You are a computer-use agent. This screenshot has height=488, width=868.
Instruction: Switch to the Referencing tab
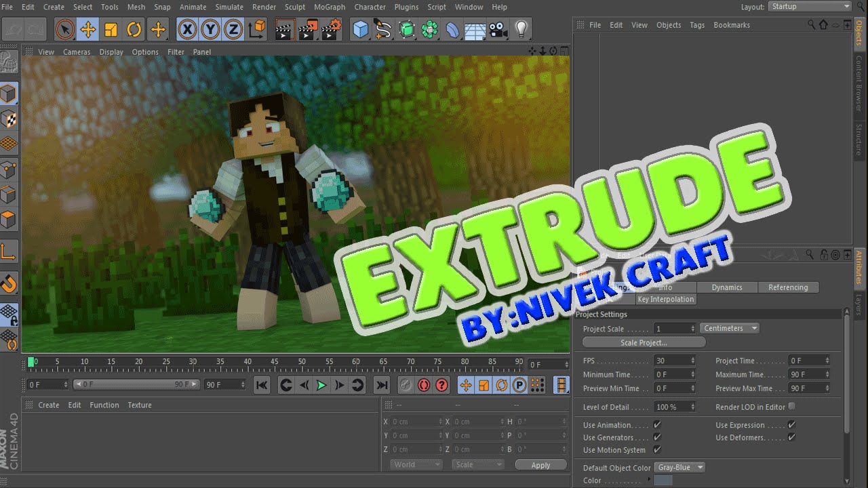[788, 287]
